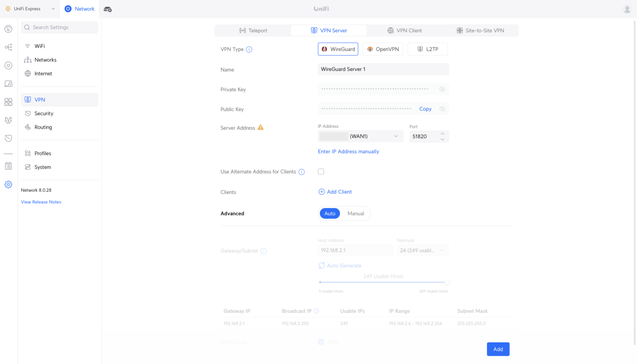Screen dimensions: 637x364
Task: Click View Release Notes link
Action: pyautogui.click(x=41, y=202)
